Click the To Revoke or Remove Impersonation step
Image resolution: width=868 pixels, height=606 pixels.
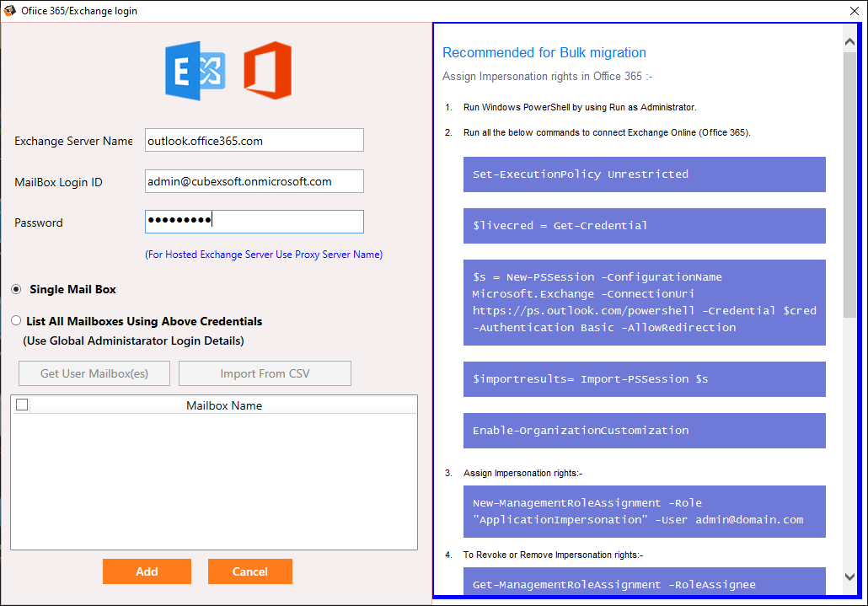pyautogui.click(x=553, y=555)
